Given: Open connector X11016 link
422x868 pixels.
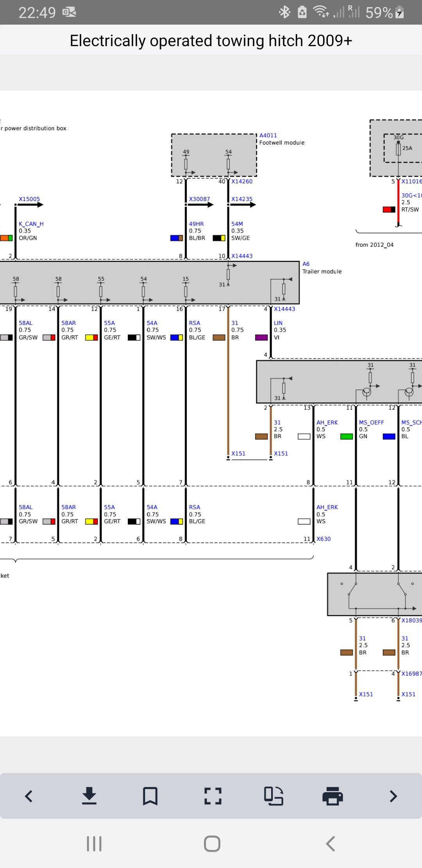Looking at the screenshot, I should click(411, 181).
